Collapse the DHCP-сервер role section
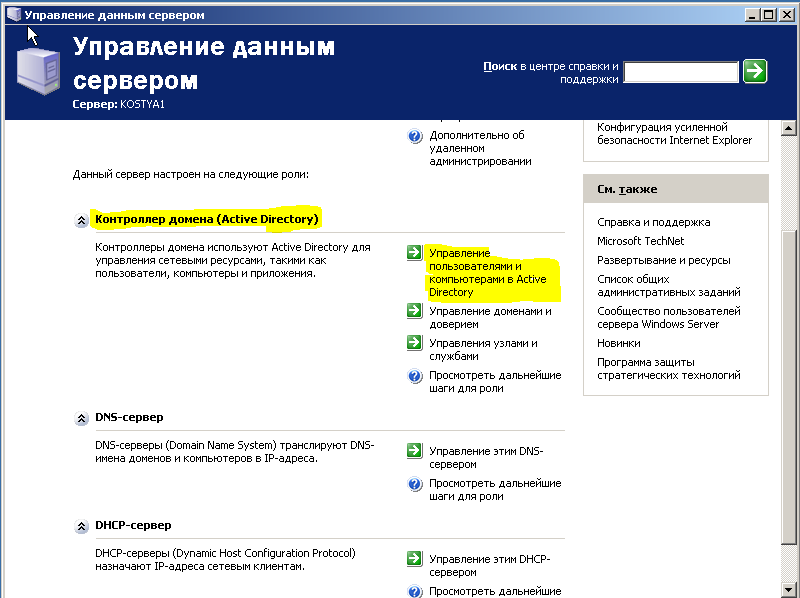 [81, 526]
